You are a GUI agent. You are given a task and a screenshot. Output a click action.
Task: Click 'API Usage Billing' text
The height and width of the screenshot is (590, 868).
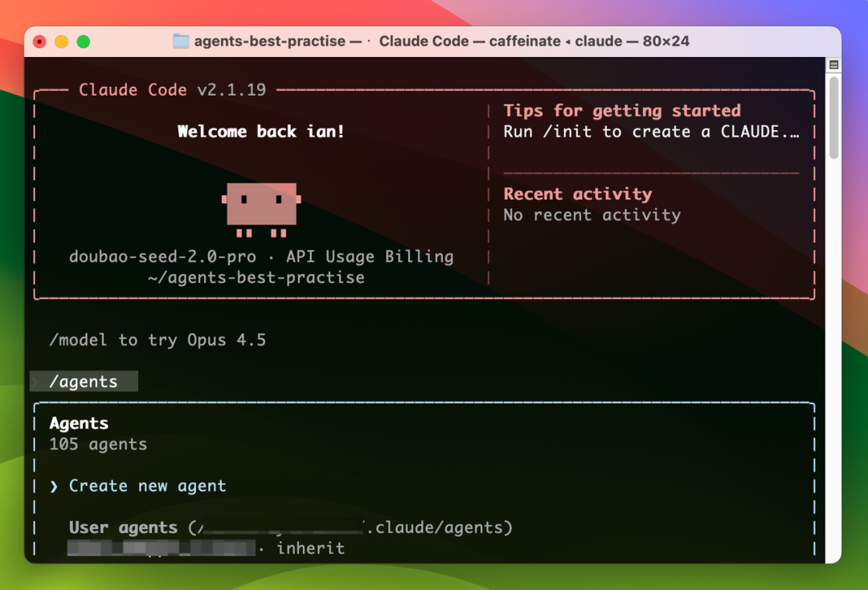(370, 256)
